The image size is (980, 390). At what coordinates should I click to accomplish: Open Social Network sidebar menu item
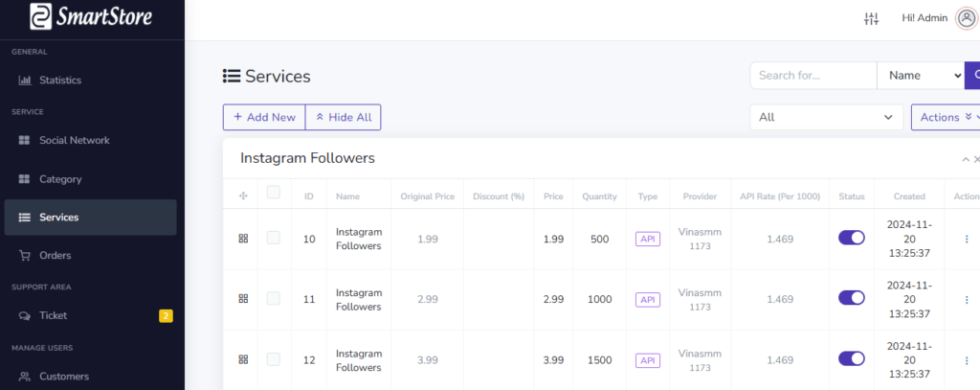74,141
